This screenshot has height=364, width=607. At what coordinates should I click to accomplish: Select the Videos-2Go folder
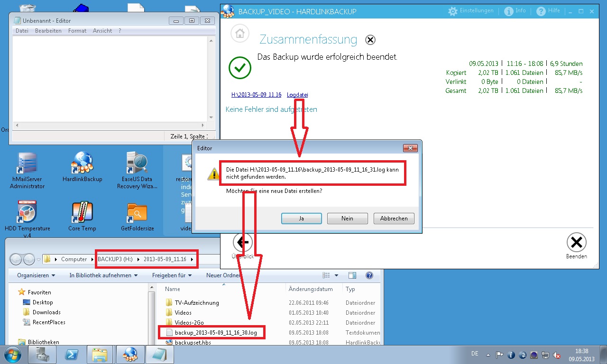coord(190,323)
